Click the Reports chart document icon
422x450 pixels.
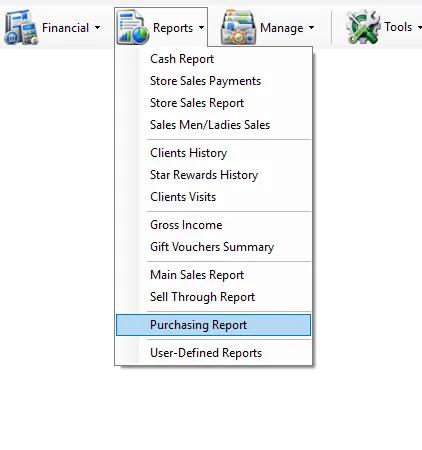[132, 27]
